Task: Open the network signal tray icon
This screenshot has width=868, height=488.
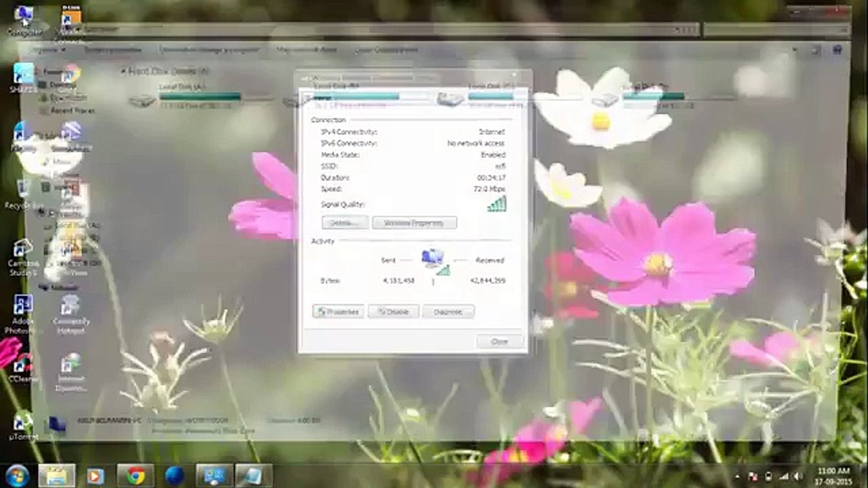Action: coord(783,476)
